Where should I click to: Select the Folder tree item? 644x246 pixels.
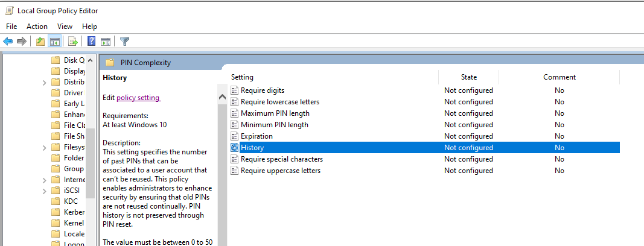[x=74, y=158]
